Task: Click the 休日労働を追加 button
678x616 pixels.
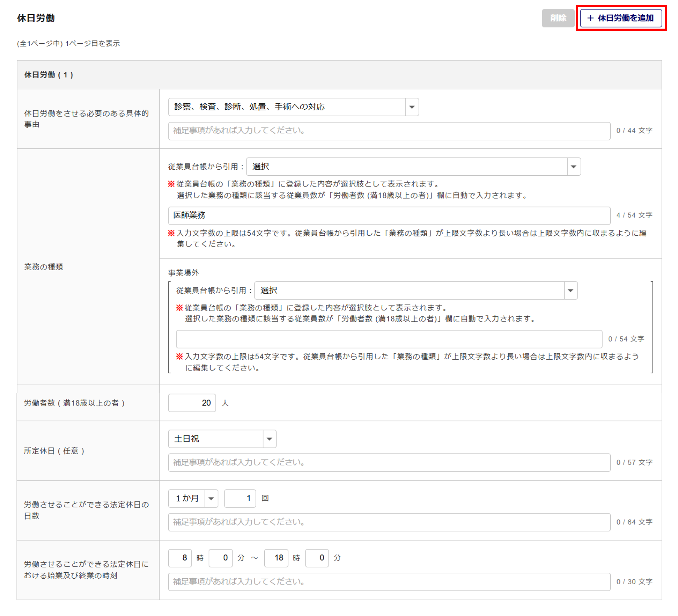Action: 620,18
